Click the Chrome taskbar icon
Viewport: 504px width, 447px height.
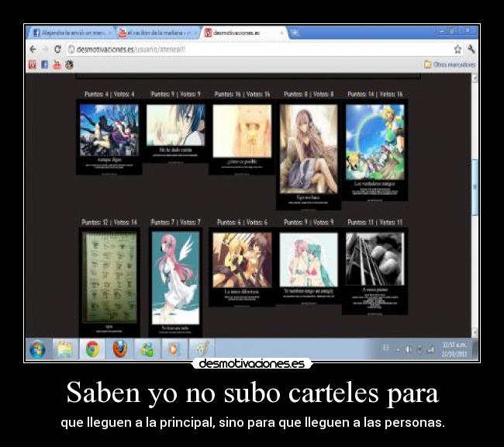(x=92, y=349)
